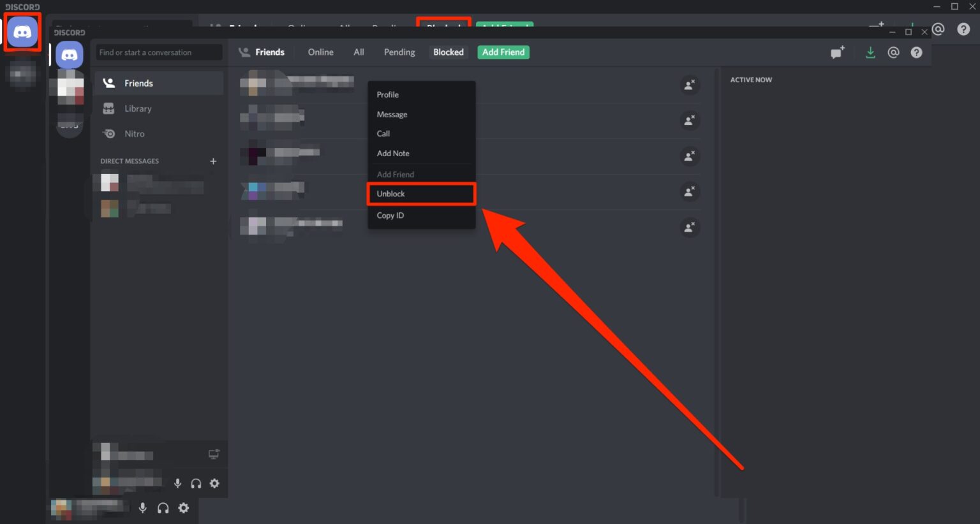
Task: Click unblock user icon on first row
Action: click(x=689, y=85)
